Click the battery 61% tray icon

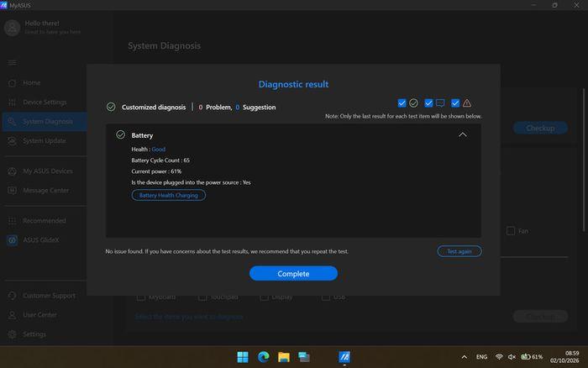pyautogui.click(x=532, y=357)
